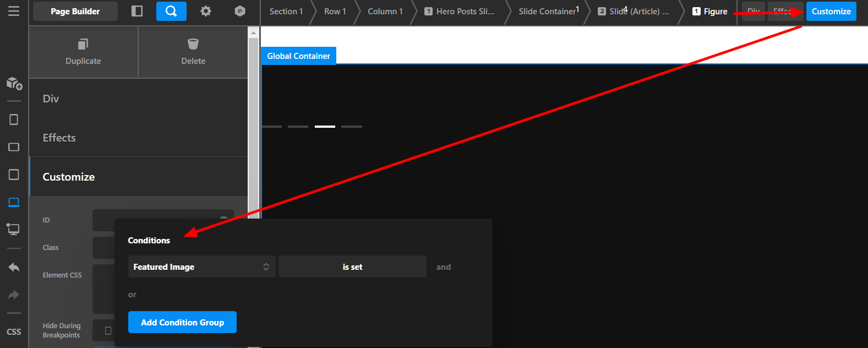This screenshot has width=868, height=348.
Task: Select the smallest phone breakpoint preview
Action: point(14,119)
